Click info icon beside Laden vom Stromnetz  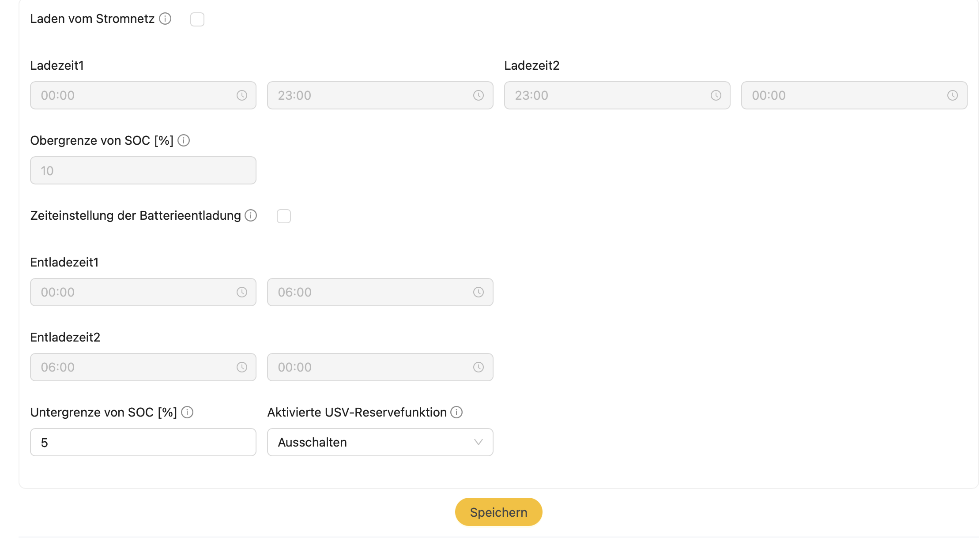click(165, 19)
